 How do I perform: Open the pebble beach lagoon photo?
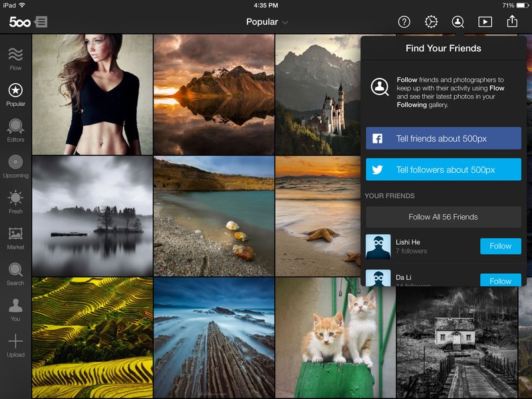coord(213,216)
